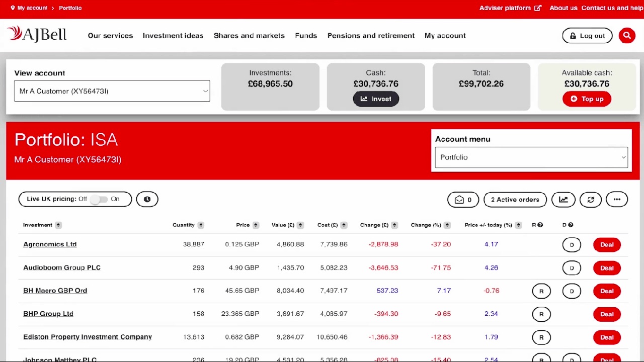644x362 pixels.
Task: Sort by Price +/- today (%) arrows
Action: pos(518,225)
